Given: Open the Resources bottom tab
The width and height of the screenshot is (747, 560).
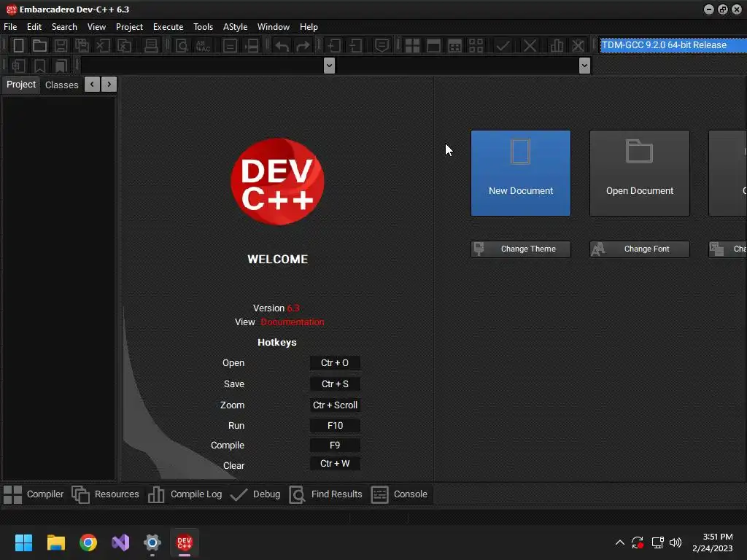Looking at the screenshot, I should click(x=105, y=494).
